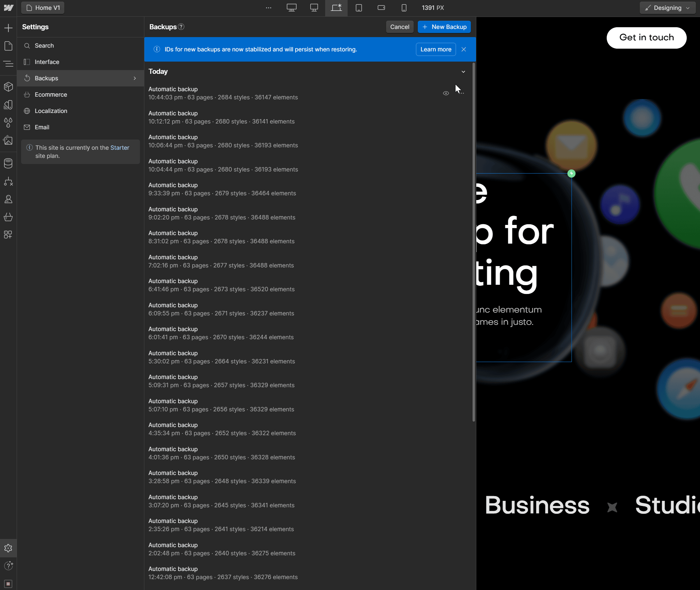The width and height of the screenshot is (700, 590).
Task: Dismiss the stabilized IDs banner
Action: [x=463, y=49]
